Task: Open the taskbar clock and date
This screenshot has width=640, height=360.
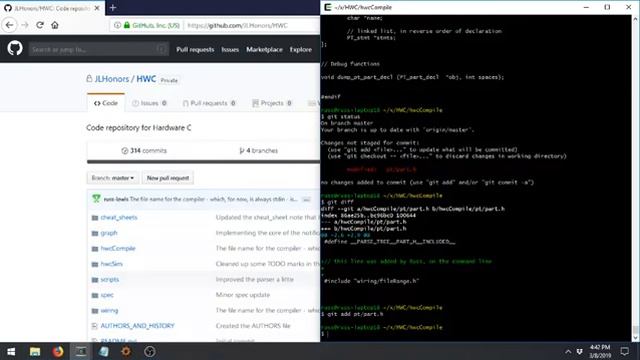Action: pos(600,351)
